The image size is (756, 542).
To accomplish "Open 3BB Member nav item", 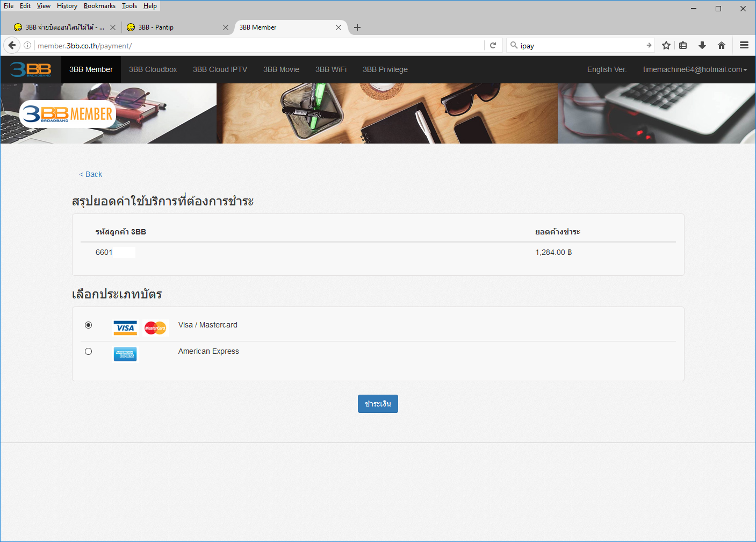I will click(91, 69).
